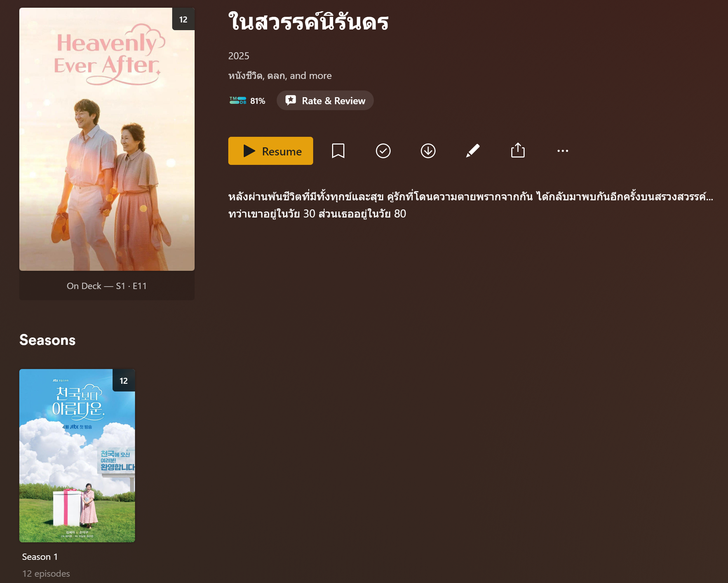Mark show as watched with checkmark icon

pos(383,151)
